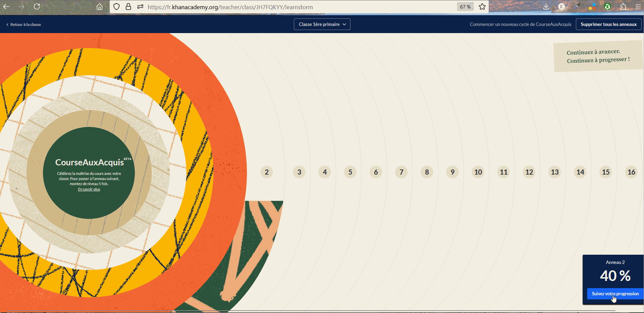Select ring marker 12
Screen dimensions: 644x313
coord(529,172)
